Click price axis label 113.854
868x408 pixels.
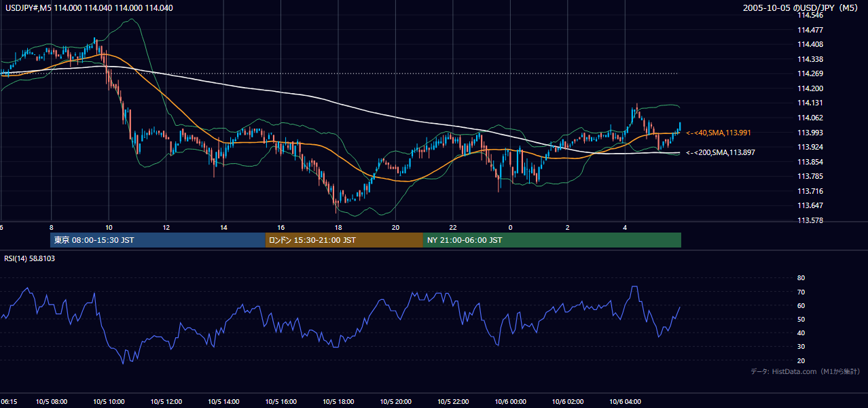(x=810, y=162)
